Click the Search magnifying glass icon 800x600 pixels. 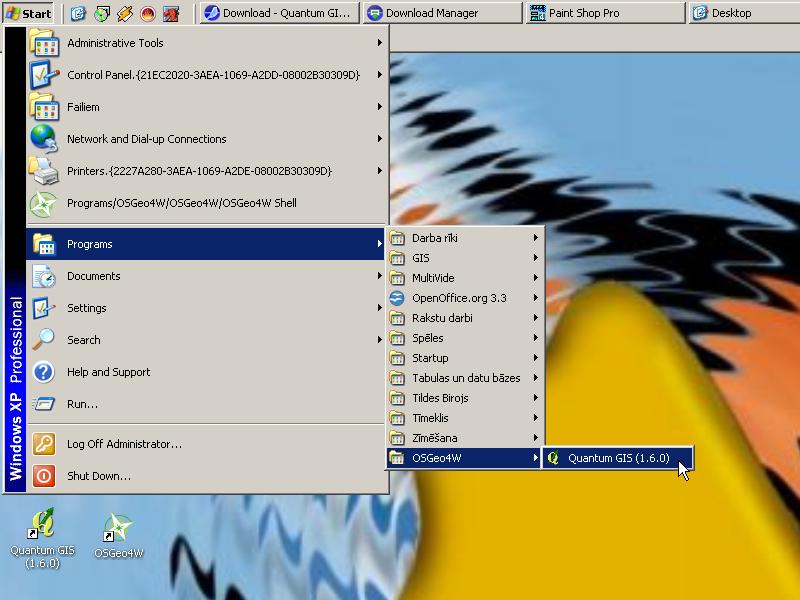pyautogui.click(x=44, y=340)
